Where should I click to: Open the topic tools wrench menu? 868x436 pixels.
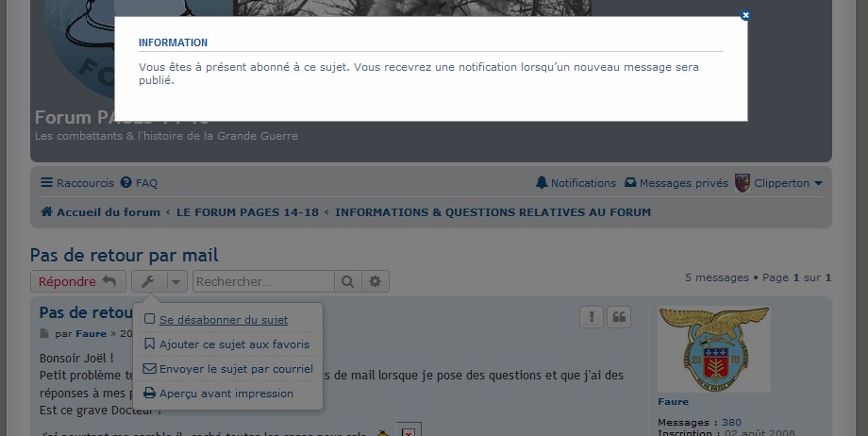(148, 281)
